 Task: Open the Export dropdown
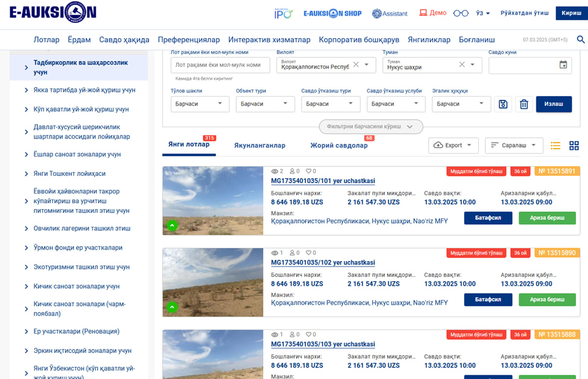tap(453, 146)
